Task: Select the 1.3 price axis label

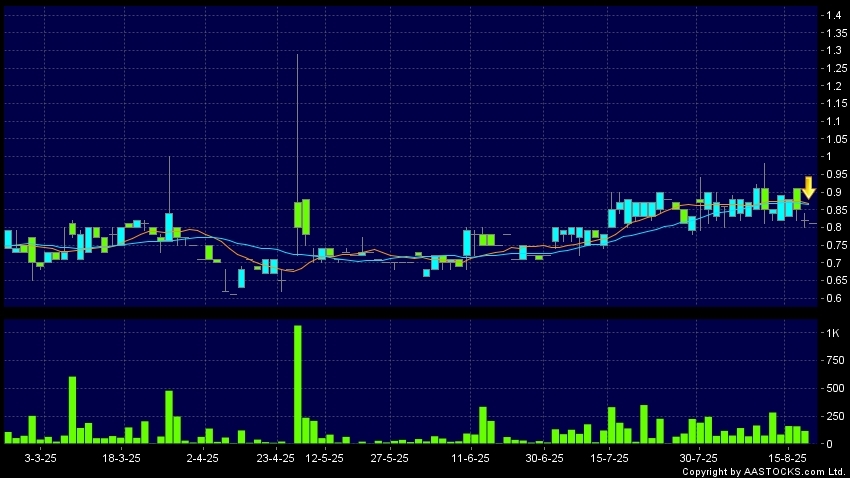Action: pos(834,50)
